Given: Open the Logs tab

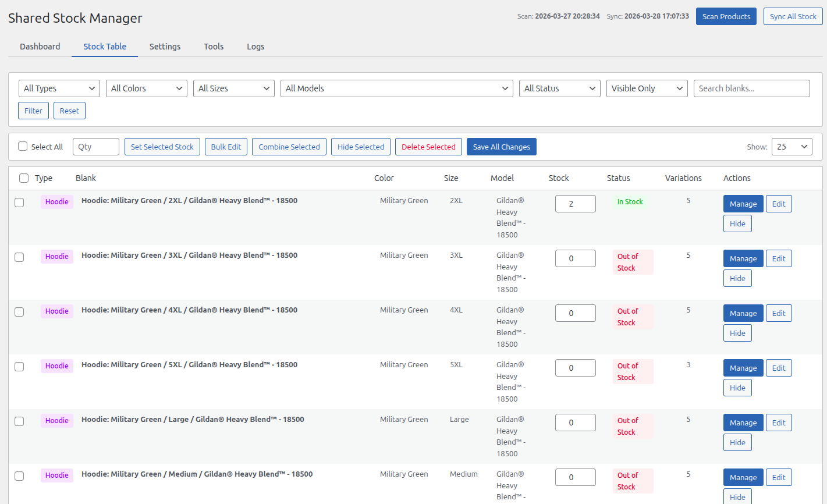Looking at the screenshot, I should (x=255, y=46).
